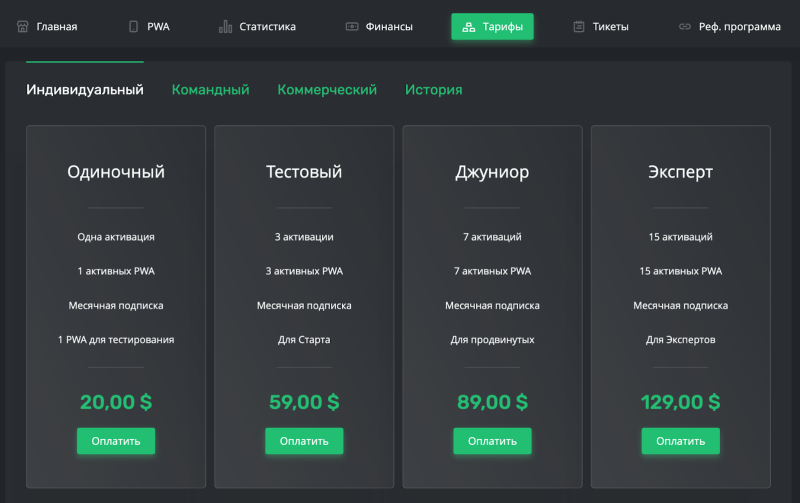The image size is (800, 503).
Task: Click the bar chart icon beside Статистика
Action: [x=226, y=27]
